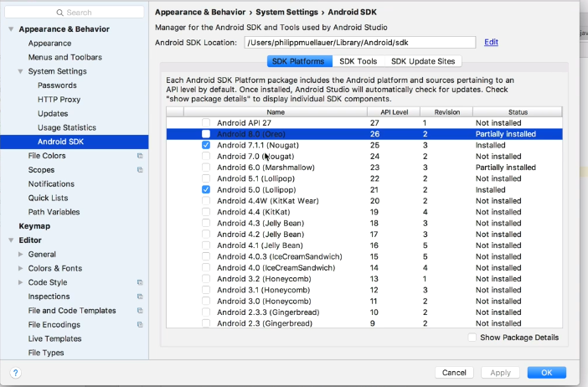
Task: Check the Android 6.0 (Marshmallow) checkbox
Action: (206, 168)
